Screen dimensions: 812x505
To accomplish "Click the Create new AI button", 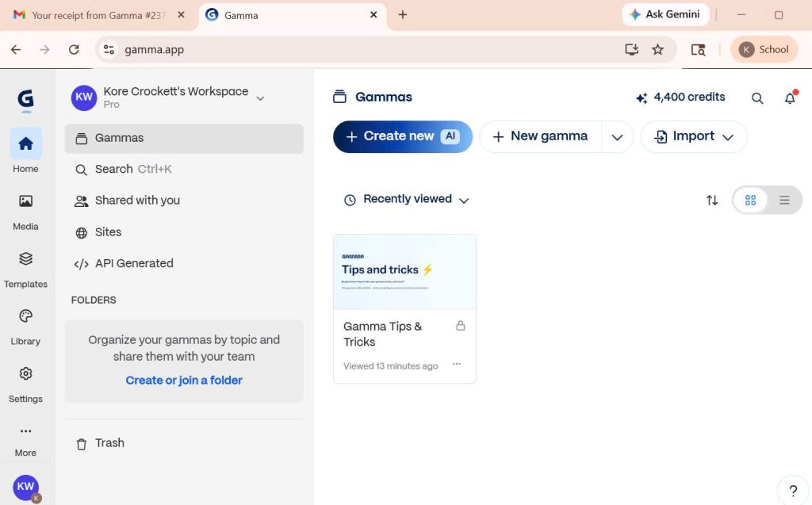I will [x=403, y=136].
